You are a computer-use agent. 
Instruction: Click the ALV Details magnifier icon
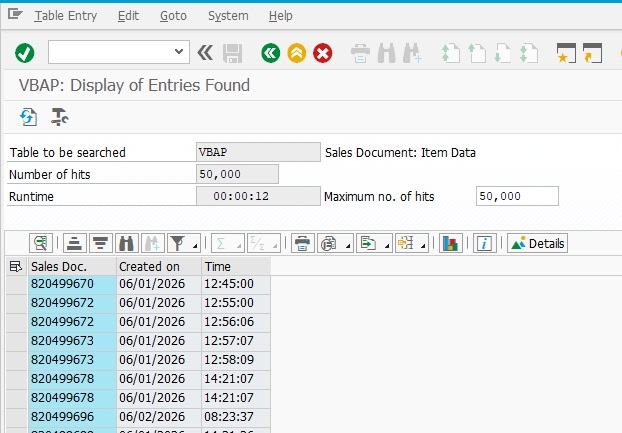tap(40, 243)
